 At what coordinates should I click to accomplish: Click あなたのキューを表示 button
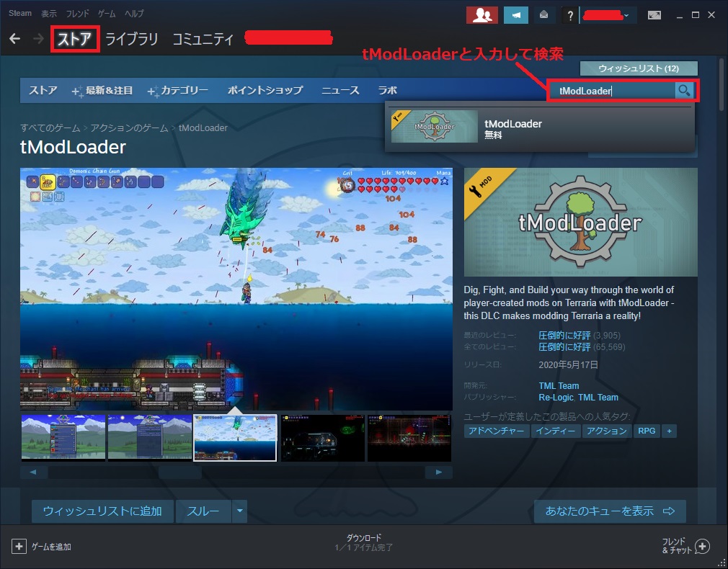(x=610, y=511)
